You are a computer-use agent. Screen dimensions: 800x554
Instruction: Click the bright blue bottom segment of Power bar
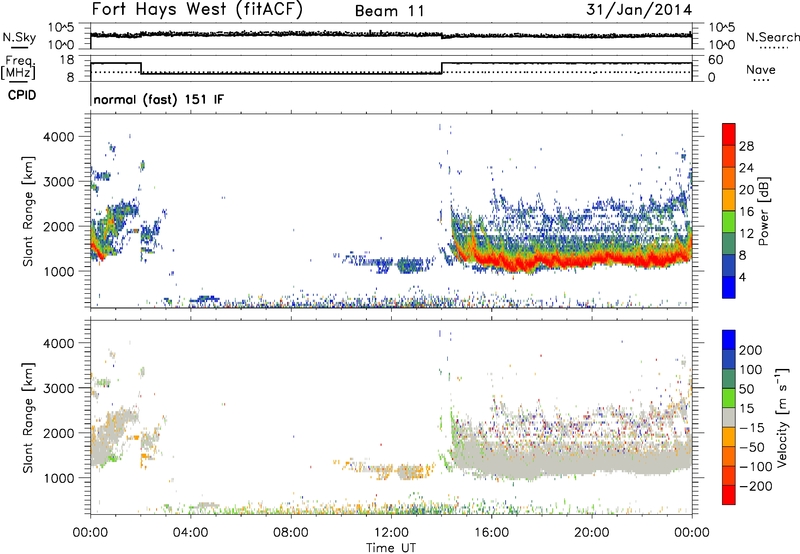pos(729,287)
